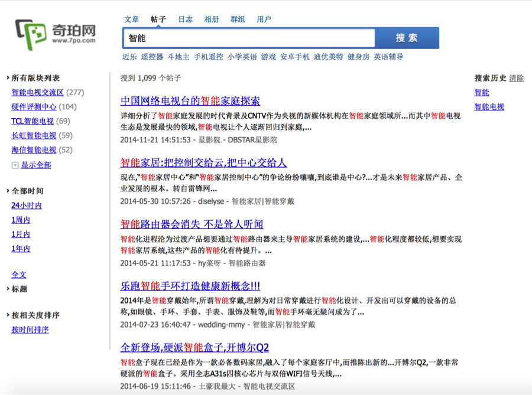Select the 用户 tab
This screenshot has height=395, width=532.
(264, 19)
